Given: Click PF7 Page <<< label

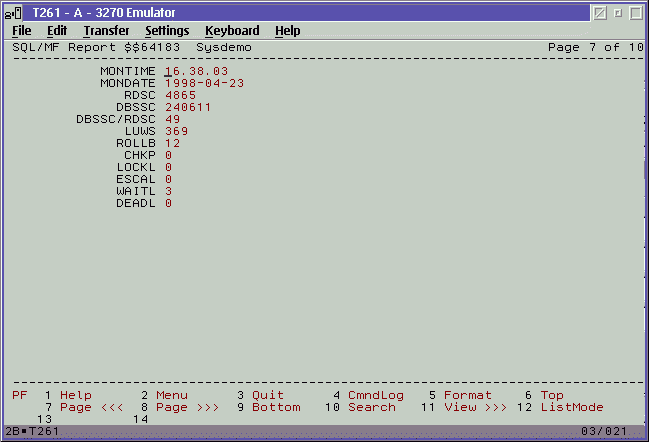Looking at the screenshot, I should click(91, 407).
